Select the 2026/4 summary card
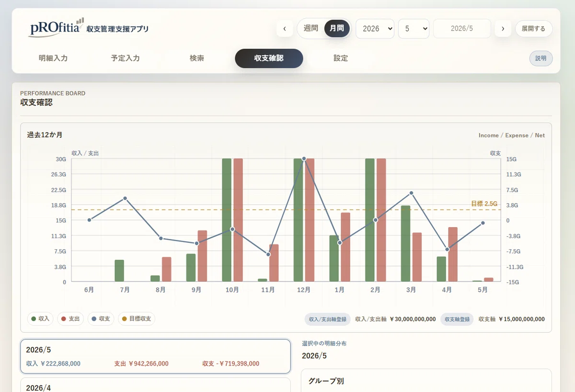575x392 pixels. pos(155,385)
